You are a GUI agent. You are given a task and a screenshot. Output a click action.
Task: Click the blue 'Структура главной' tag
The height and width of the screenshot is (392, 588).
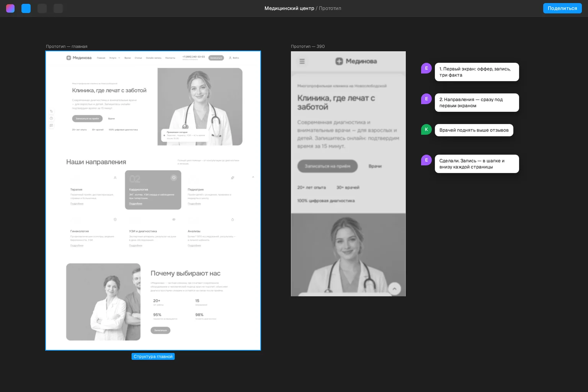(153, 356)
